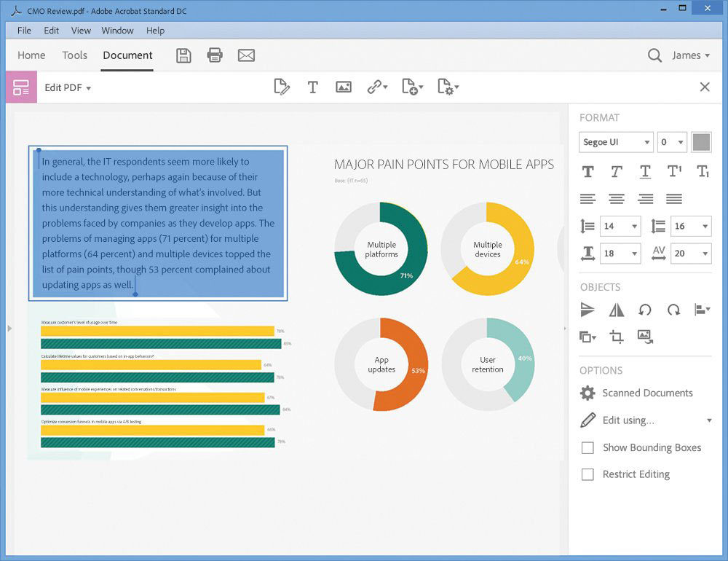Click the Replace image icon
Image resolution: width=728 pixels, height=561 pixels.
click(645, 337)
